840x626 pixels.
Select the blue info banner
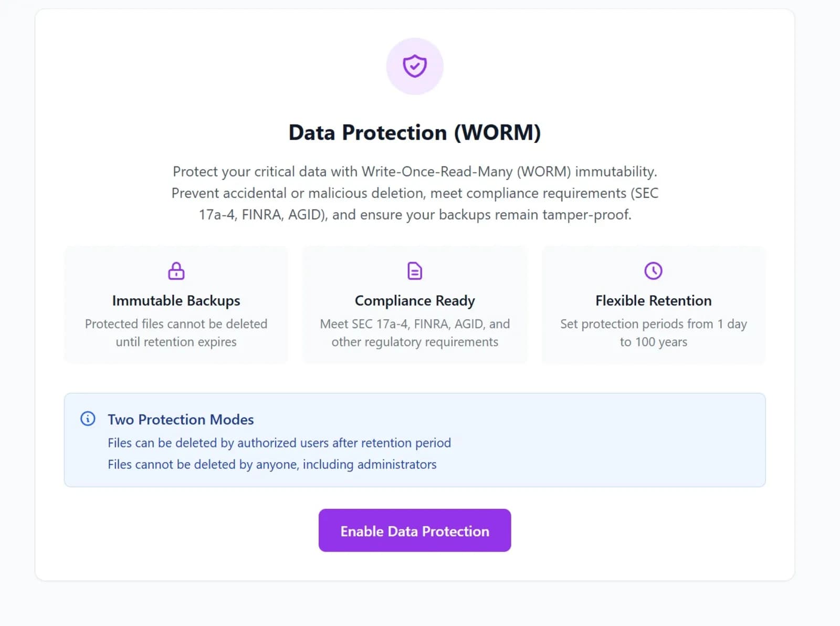414,440
